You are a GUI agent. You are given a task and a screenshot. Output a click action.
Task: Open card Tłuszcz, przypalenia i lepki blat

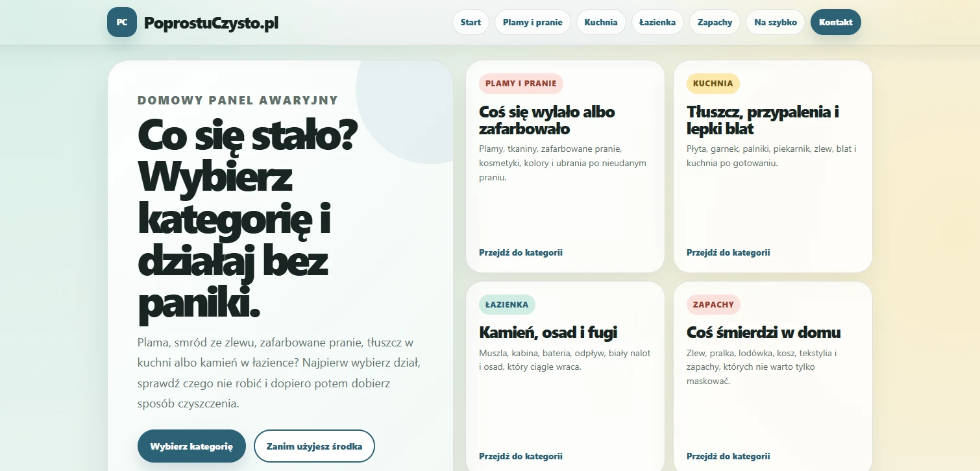[x=773, y=166]
